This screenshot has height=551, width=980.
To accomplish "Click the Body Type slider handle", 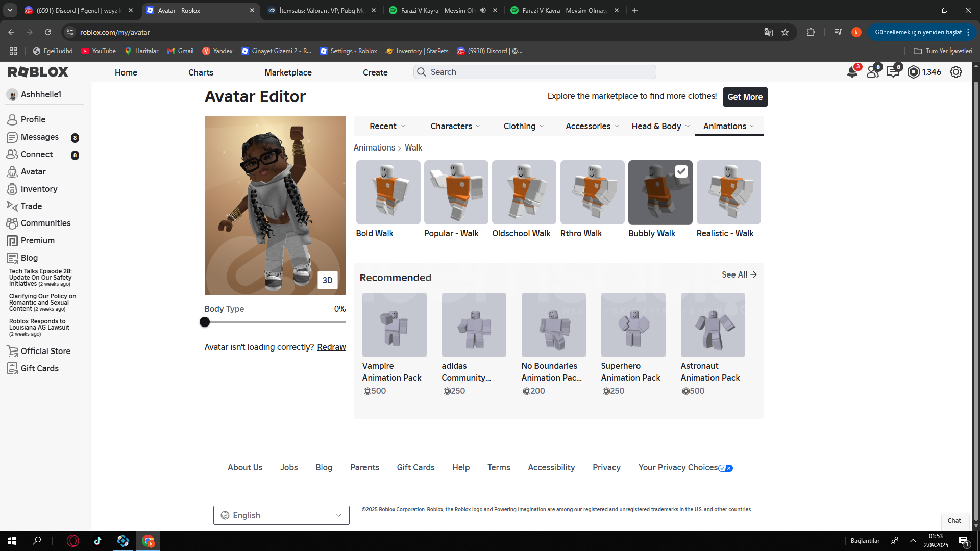I will [x=205, y=322].
